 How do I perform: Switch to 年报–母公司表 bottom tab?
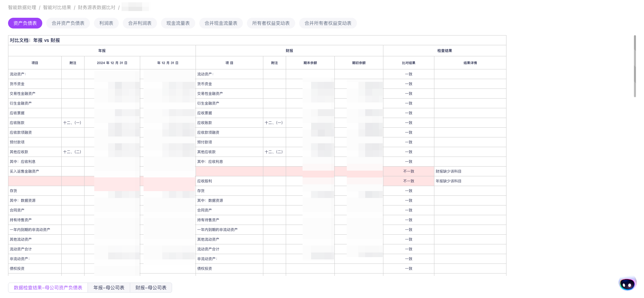109,288
